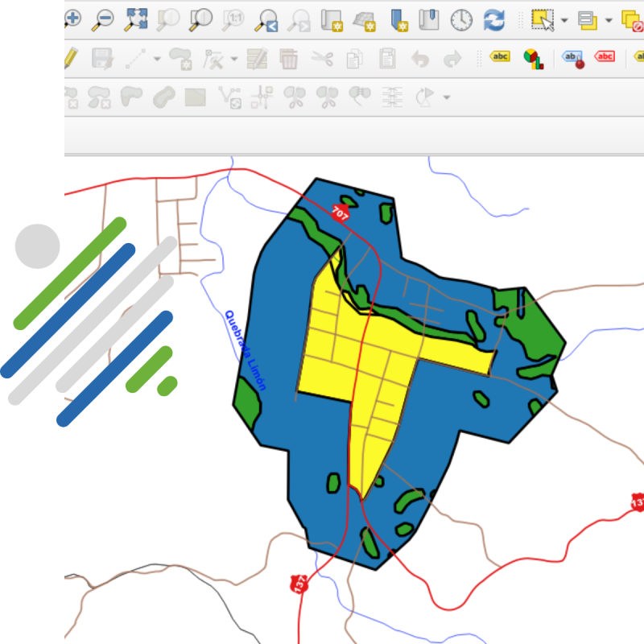Click Delete Selected trash can icon
Screen dimensions: 644x644
pyautogui.click(x=289, y=59)
